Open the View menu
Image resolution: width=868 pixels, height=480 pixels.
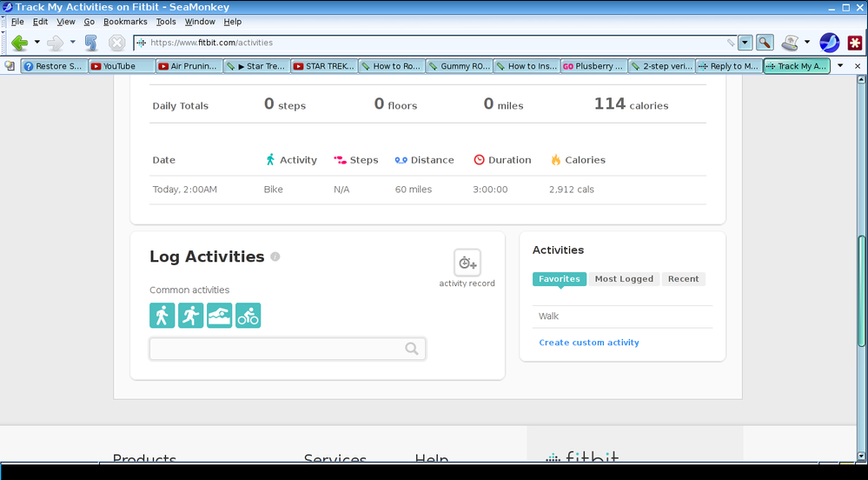pos(66,22)
